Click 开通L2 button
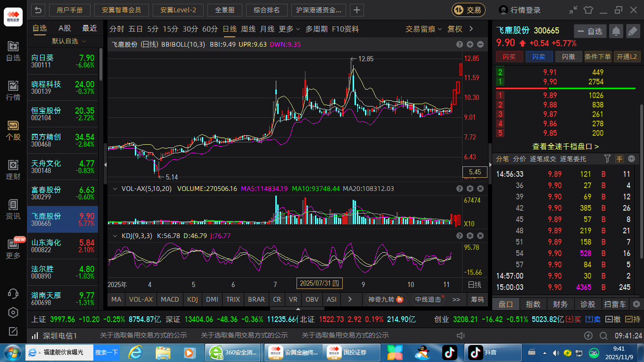 click(x=627, y=57)
